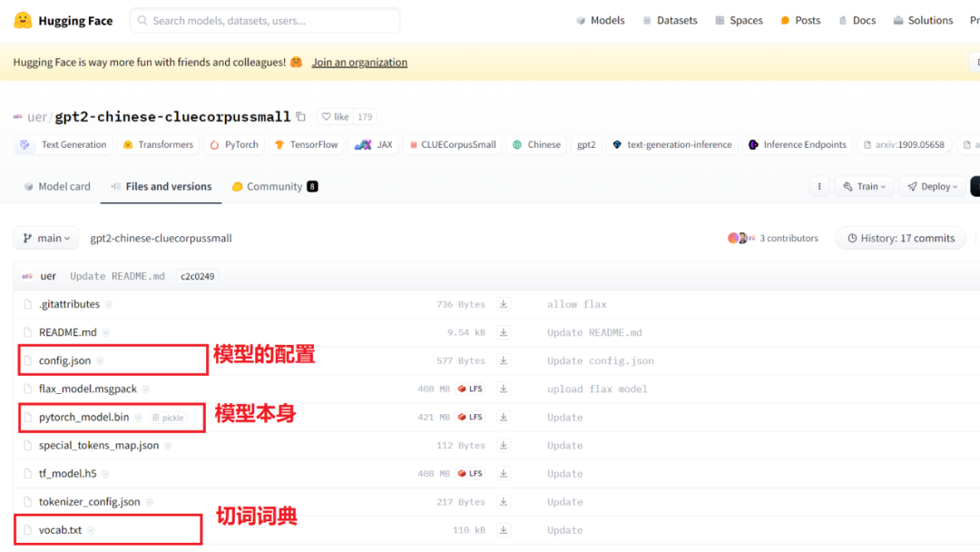Download flax_model.msgpack with its download icon
The width and height of the screenshot is (980, 552).
click(503, 389)
